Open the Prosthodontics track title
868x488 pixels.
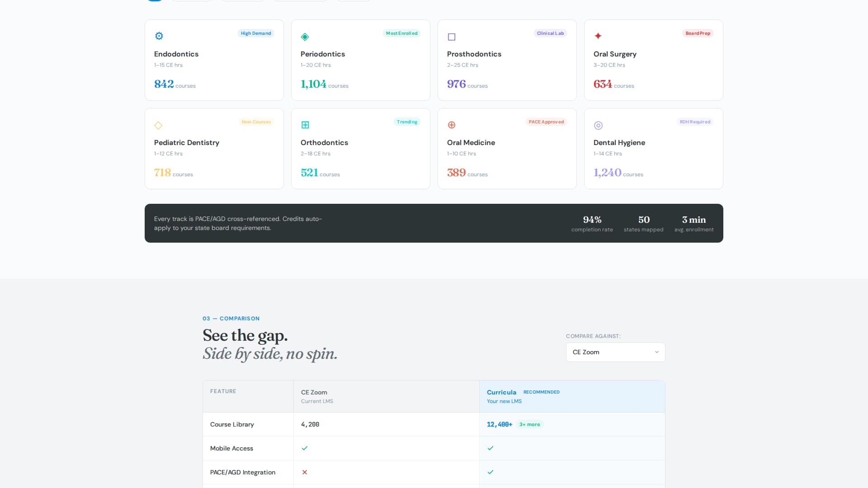474,54
